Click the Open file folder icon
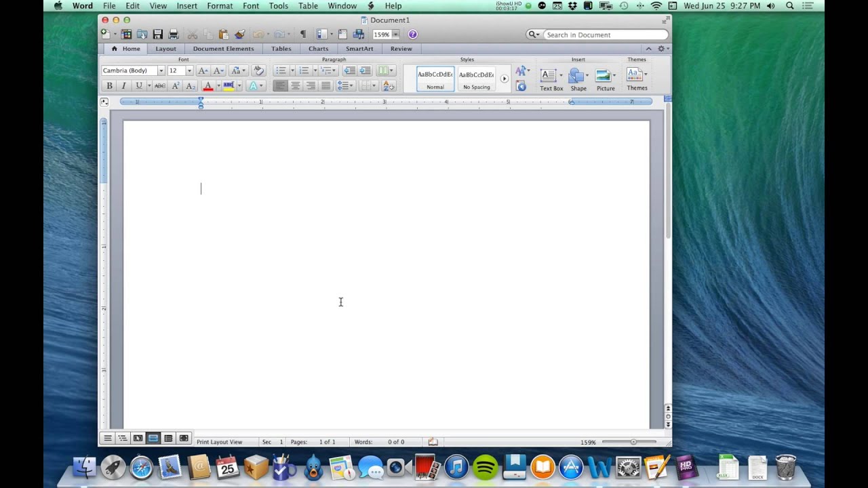The image size is (868, 488). [x=142, y=34]
